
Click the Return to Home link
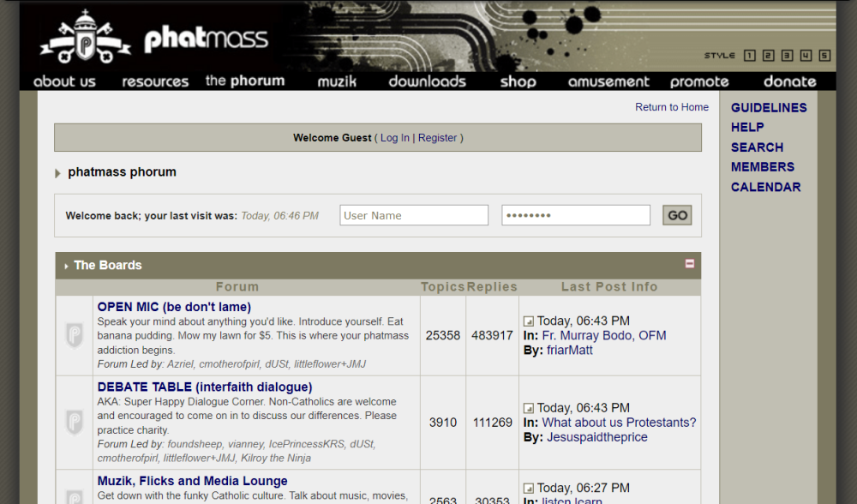(x=672, y=107)
